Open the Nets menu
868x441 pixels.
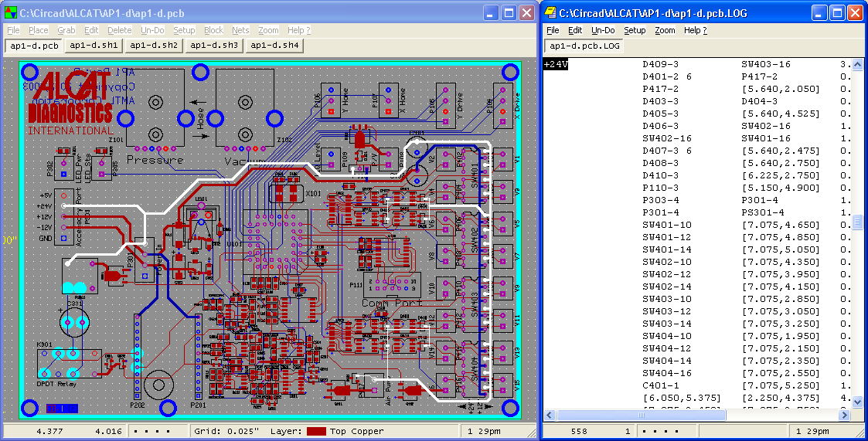click(240, 30)
